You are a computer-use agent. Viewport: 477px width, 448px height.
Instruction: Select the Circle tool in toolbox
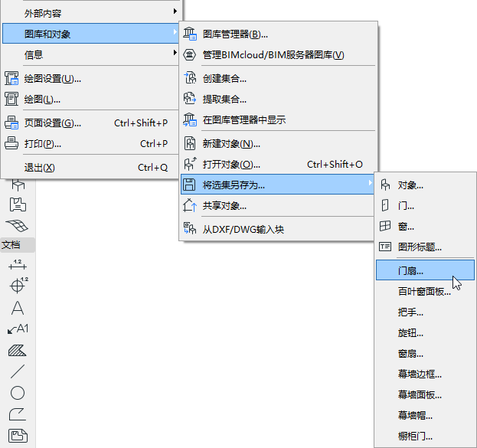click(18, 393)
